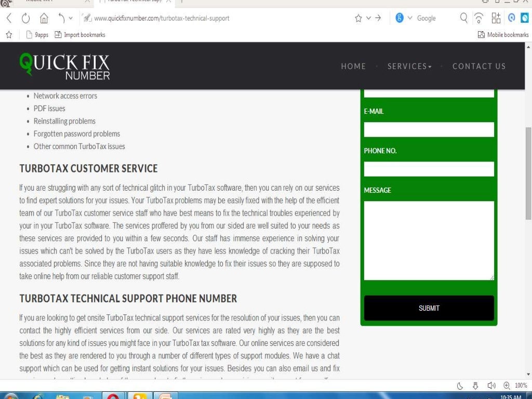The image size is (532, 399).
Task: Click the 'TURBOTAX CUSTOMER SERVICE' heading
Action: click(88, 169)
